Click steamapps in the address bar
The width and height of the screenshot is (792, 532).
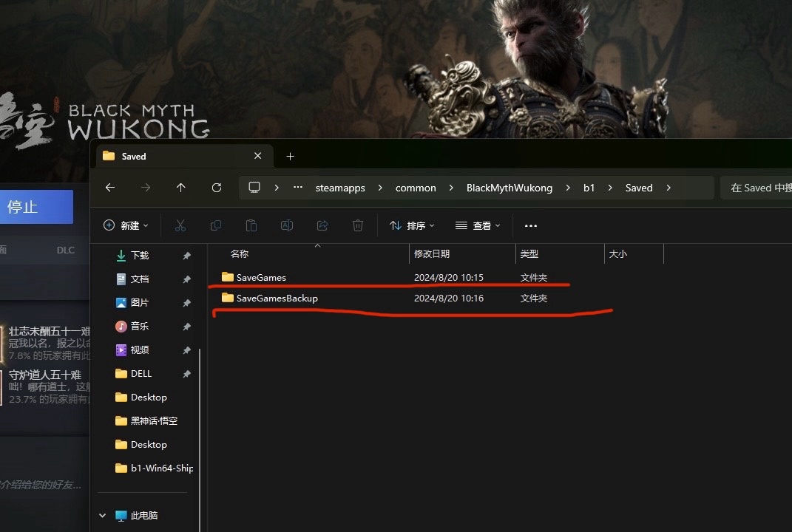click(x=340, y=188)
